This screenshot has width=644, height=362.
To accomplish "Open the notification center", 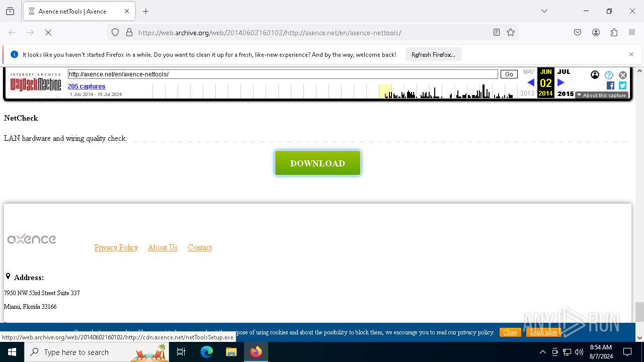I will 628,352.
